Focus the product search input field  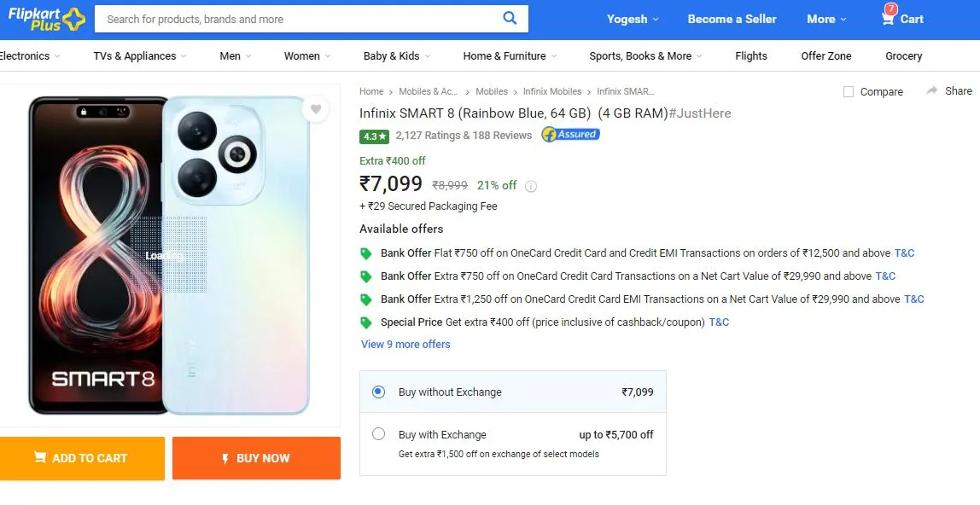(x=300, y=19)
